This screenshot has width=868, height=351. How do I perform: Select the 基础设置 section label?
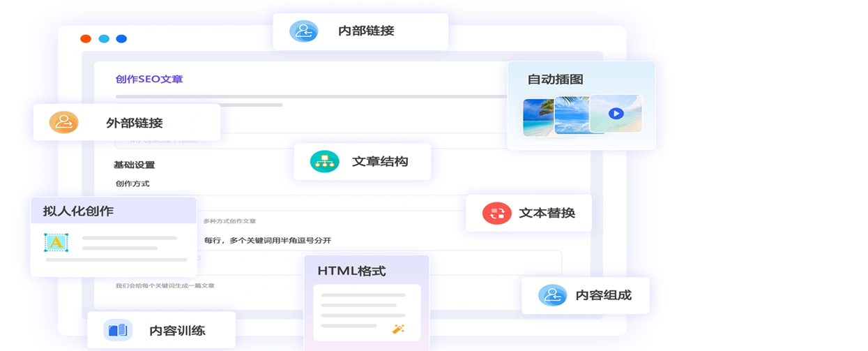134,165
